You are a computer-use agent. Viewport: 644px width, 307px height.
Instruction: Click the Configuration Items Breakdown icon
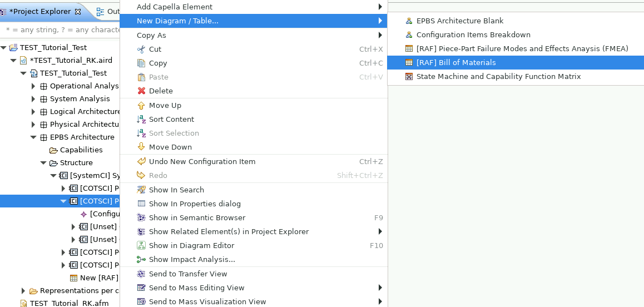[409, 35]
